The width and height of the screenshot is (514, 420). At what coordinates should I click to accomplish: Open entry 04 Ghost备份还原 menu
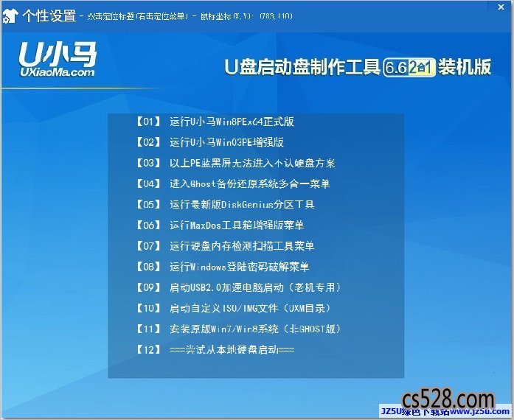[x=233, y=183]
